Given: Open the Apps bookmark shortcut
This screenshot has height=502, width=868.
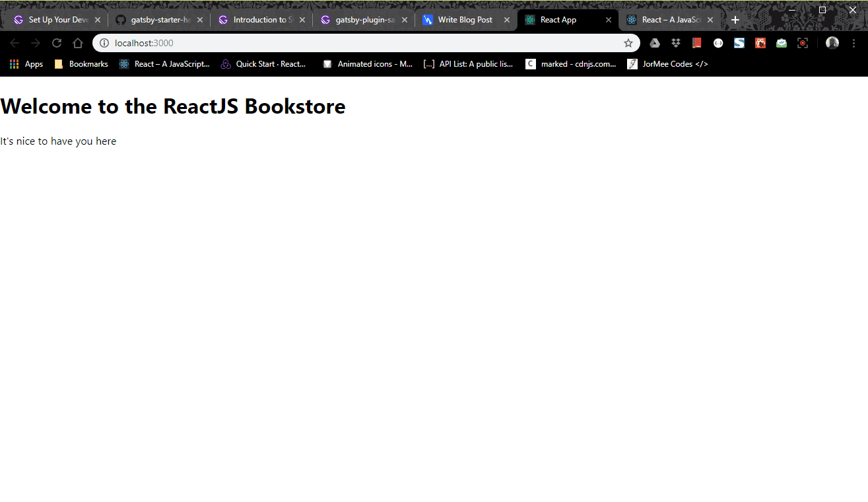Looking at the screenshot, I should pos(26,64).
